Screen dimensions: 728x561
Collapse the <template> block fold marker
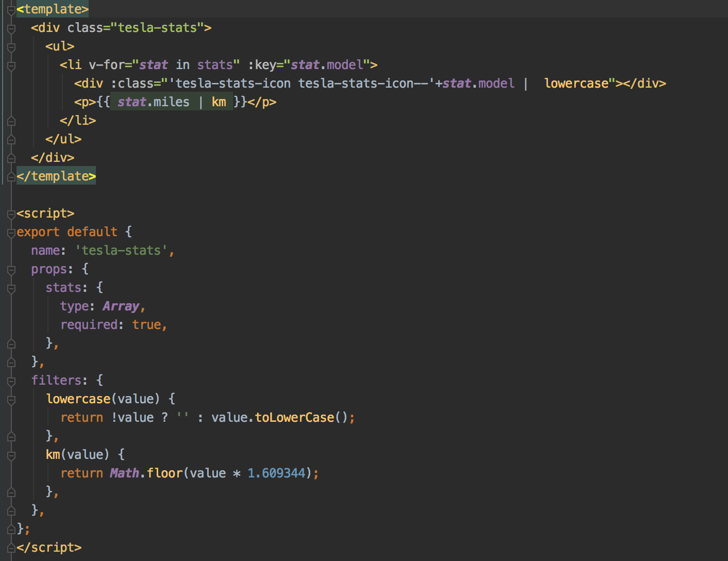coord(11,10)
